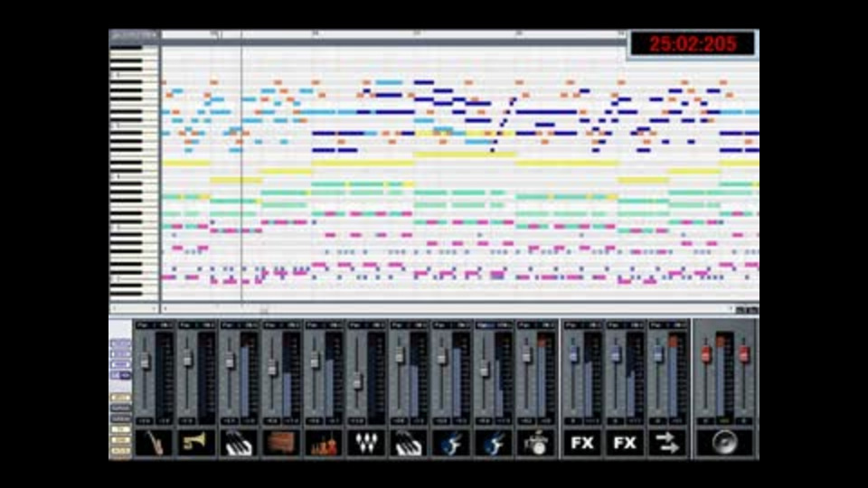Click the right red master fader
Viewport: 868px width, 488px height.
[x=744, y=354]
